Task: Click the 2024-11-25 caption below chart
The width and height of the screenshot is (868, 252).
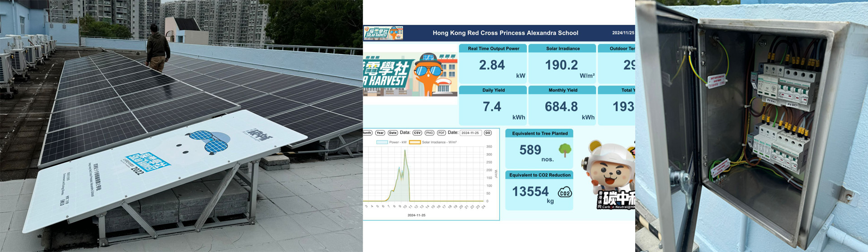Action: [x=416, y=215]
